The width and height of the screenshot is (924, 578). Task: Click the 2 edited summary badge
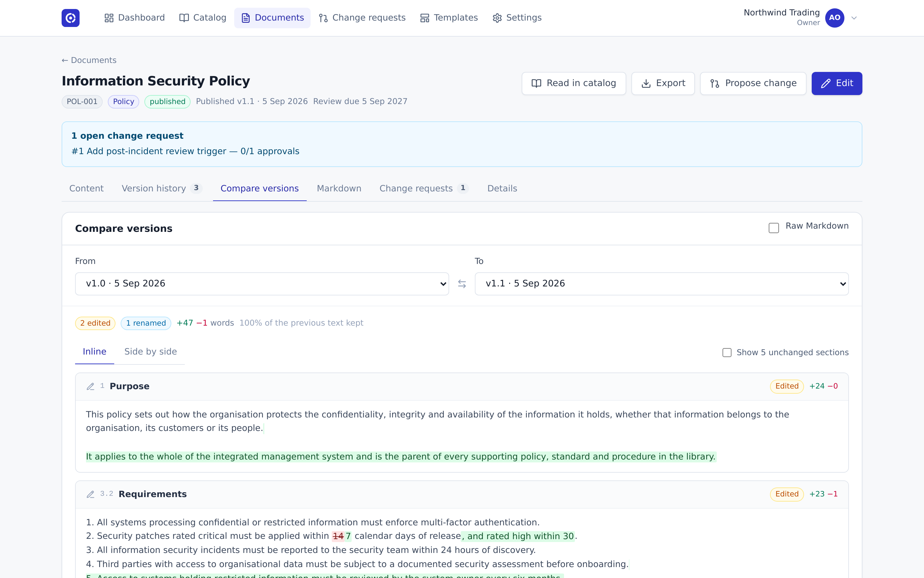95,323
